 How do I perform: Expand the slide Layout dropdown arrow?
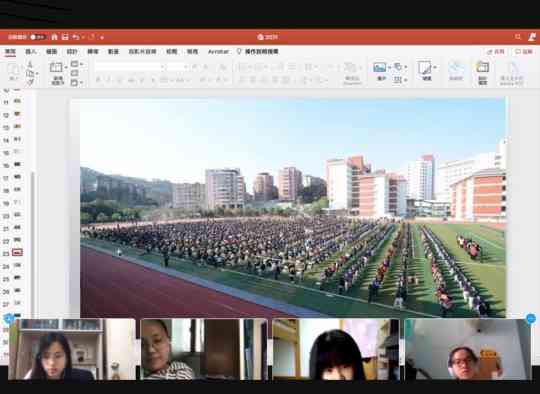82,64
